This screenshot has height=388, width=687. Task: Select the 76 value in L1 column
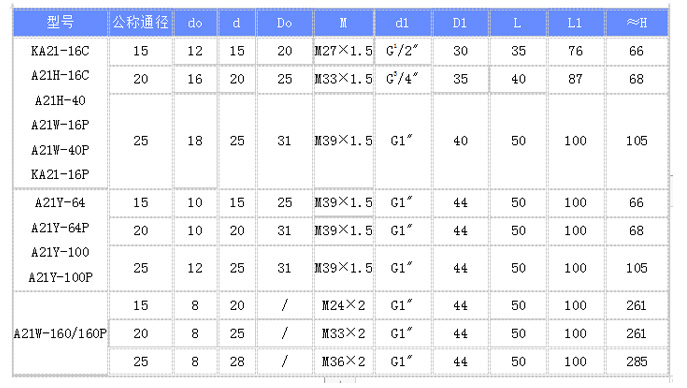pyautogui.click(x=575, y=51)
